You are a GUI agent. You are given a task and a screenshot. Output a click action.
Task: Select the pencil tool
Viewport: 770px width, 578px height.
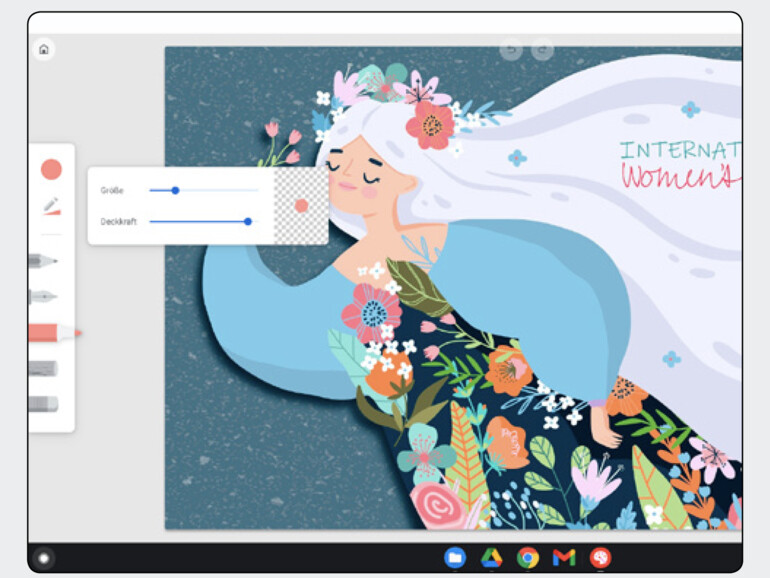43,260
